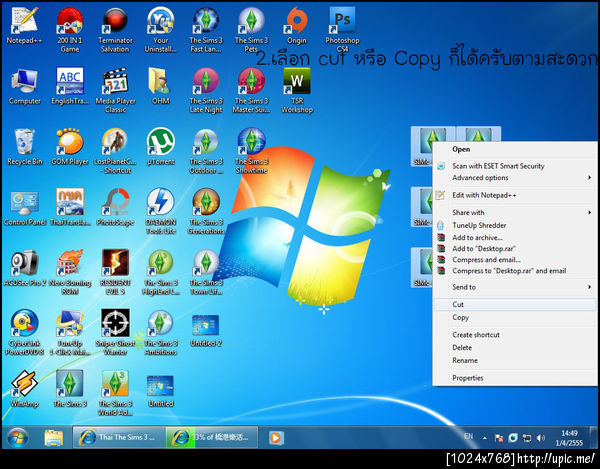Viewport: 600px width, 469px height.
Task: Select the RESIDENT EVIL 5 shortcut
Action: [115, 272]
